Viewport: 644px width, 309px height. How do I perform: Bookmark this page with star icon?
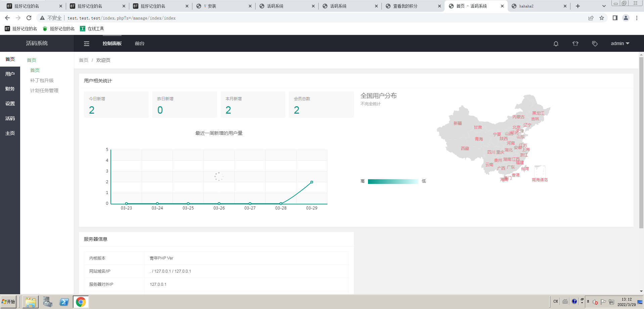pyautogui.click(x=602, y=18)
